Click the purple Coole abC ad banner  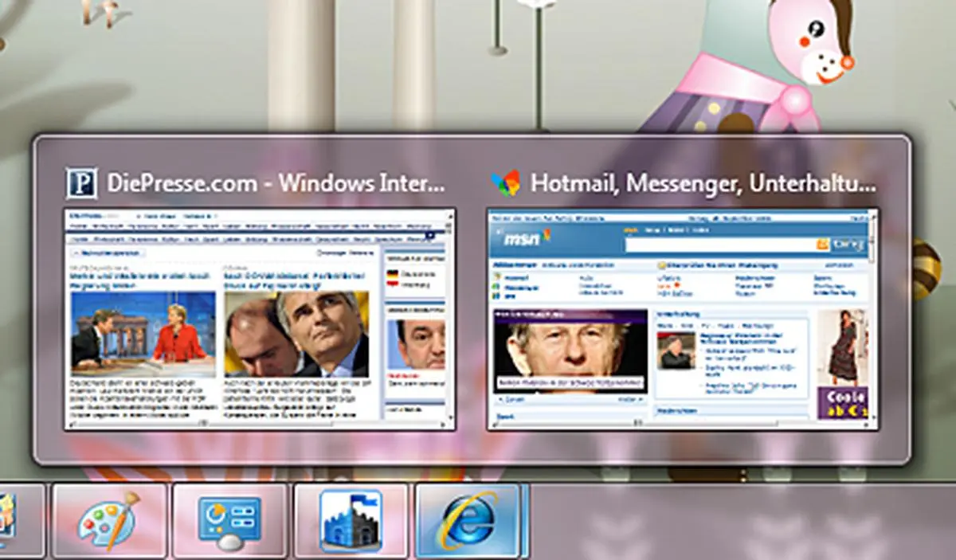[844, 403]
